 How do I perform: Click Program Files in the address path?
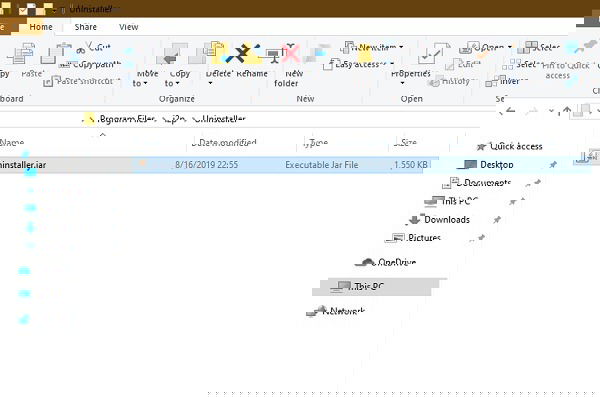coord(127,119)
